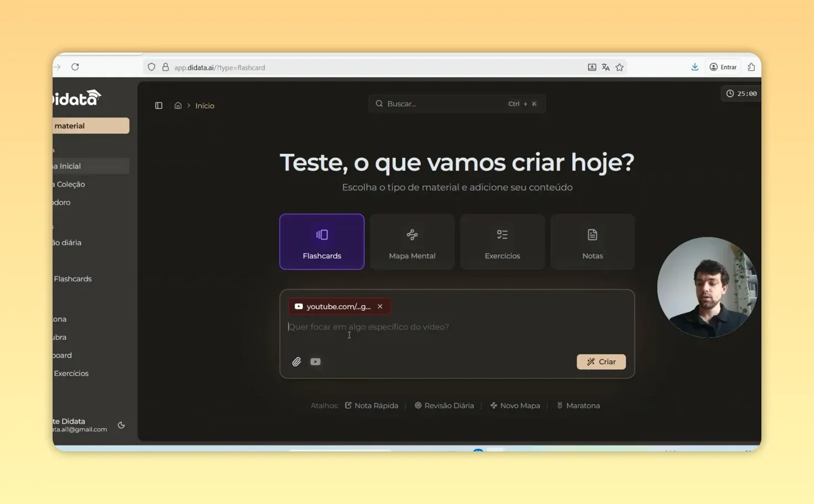
Task: Open the Pomodoro timer showing 25:00
Action: 741,93
